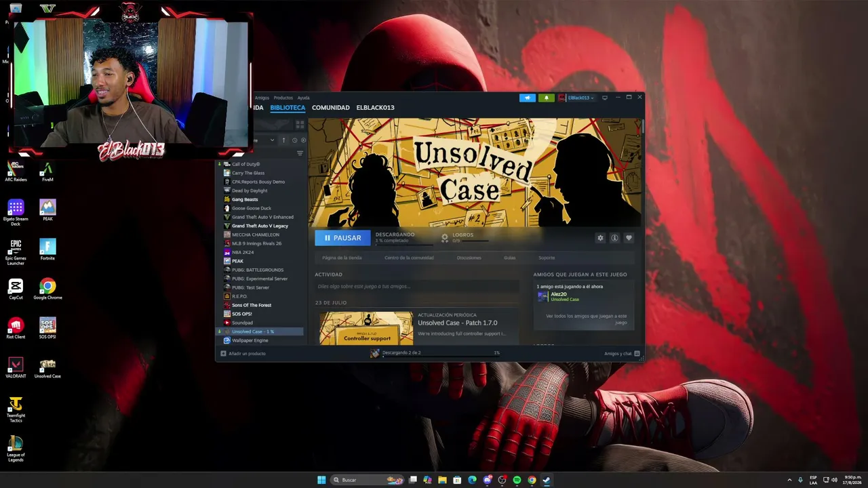Open Epic Games Launcher desktop icon
Screen dimensions: 868x488
[16, 252]
